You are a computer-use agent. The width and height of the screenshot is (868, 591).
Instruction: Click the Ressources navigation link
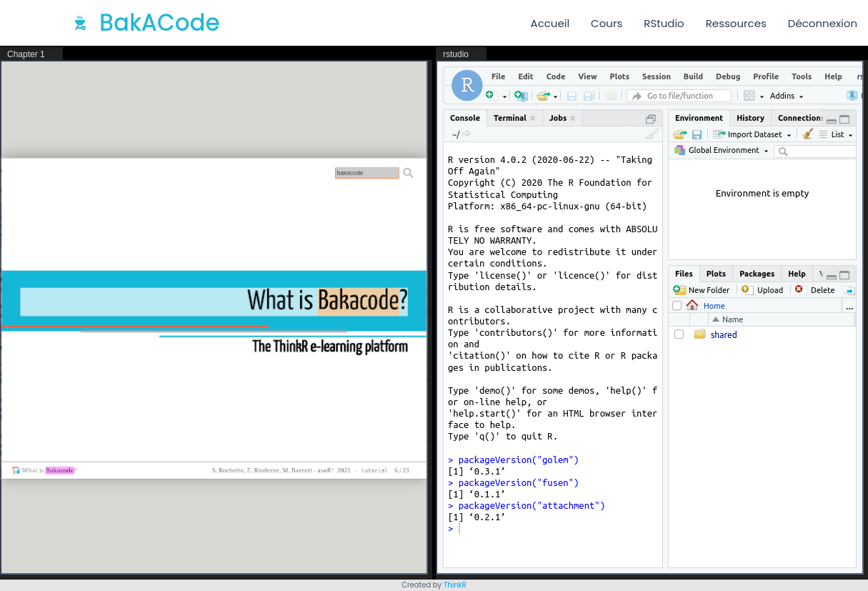(736, 24)
